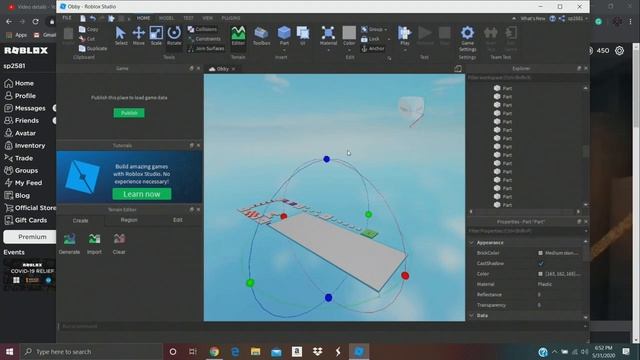Click the ribbon Color swatch button

click(x=349, y=33)
